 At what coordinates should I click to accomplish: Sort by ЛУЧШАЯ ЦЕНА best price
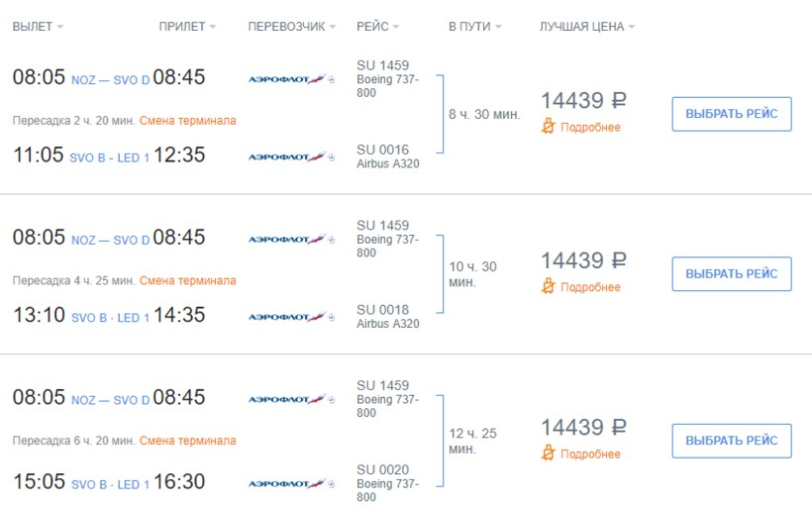[587, 27]
